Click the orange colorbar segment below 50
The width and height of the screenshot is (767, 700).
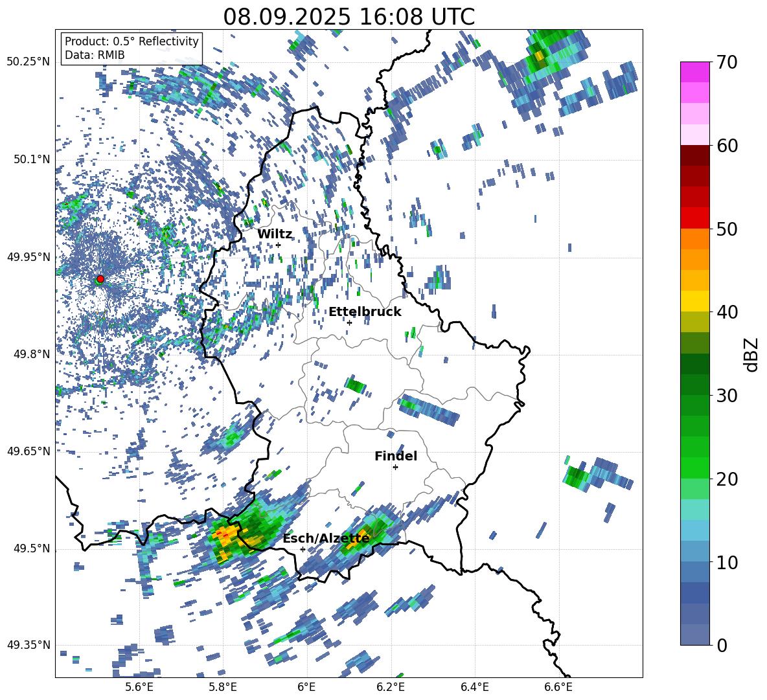tap(694, 239)
